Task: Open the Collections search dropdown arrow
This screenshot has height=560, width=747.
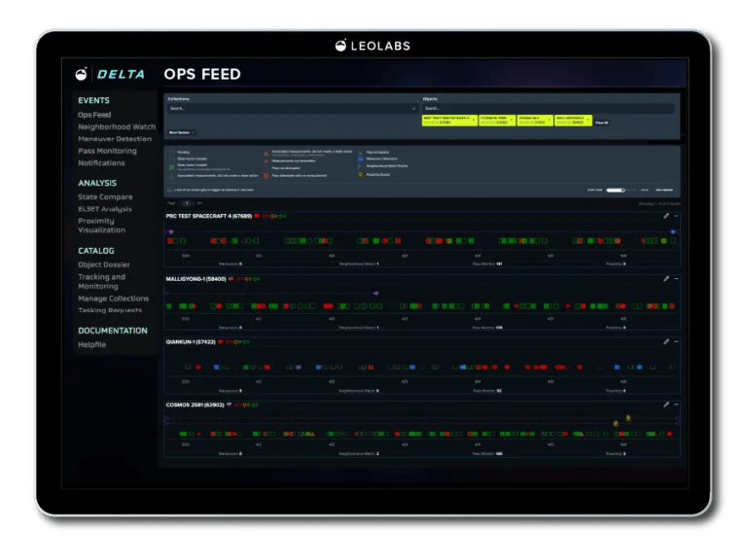Action: (413, 109)
